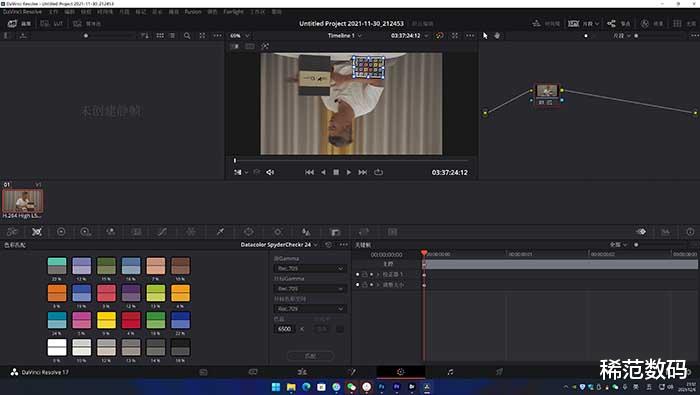The image size is (700, 395).
Task: Open the Motion Effects palette
Action: [136, 232]
